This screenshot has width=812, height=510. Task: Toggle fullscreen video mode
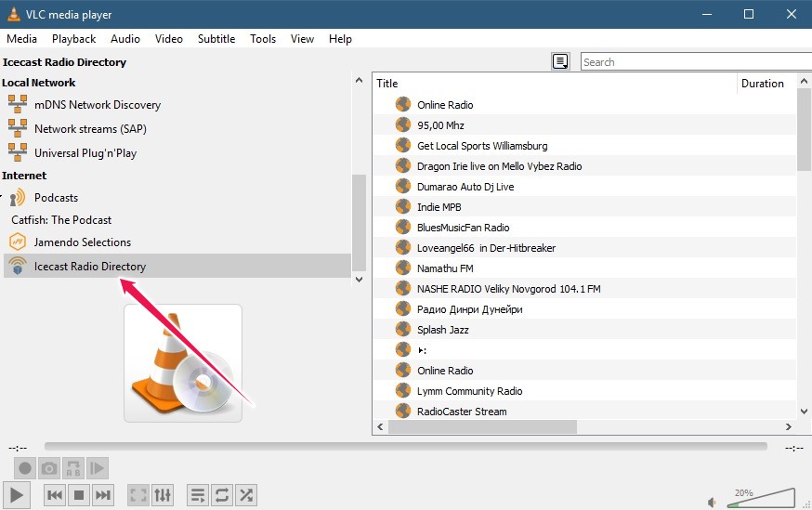(x=138, y=495)
